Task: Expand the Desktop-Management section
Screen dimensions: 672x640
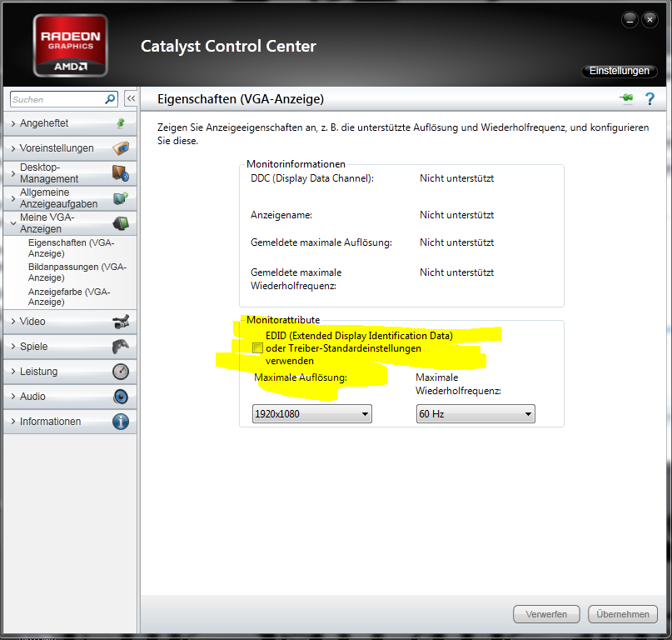Action: pos(69,172)
